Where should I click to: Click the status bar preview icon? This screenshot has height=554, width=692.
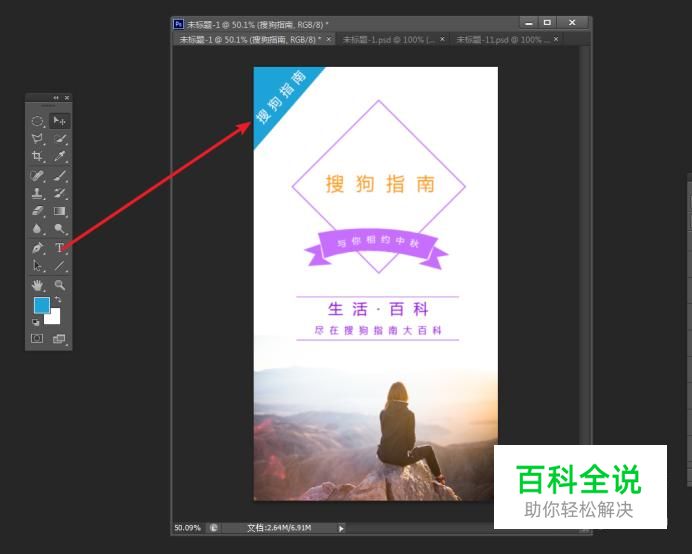click(x=214, y=528)
